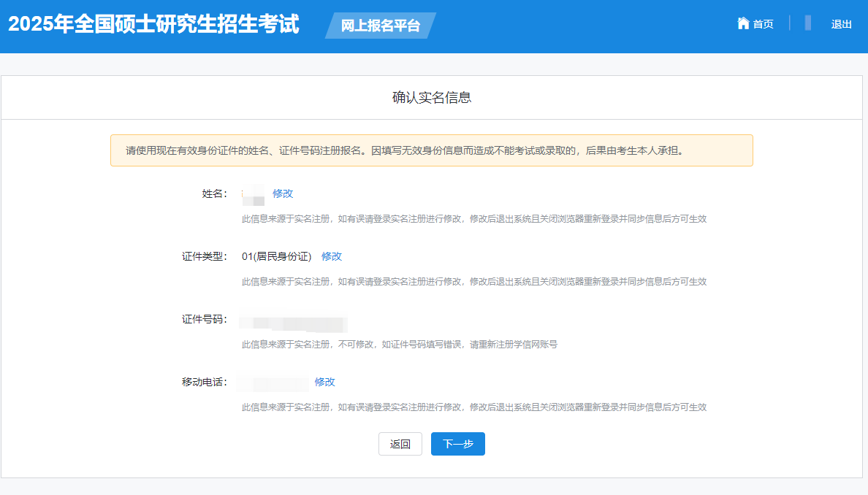
Task: Click 修改 next to 证件类型
Action: (332, 256)
